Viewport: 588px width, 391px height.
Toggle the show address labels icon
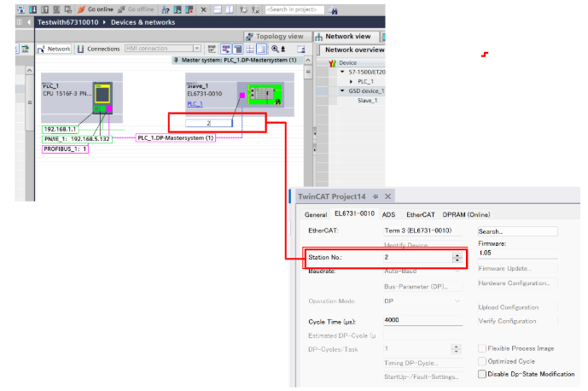click(226, 49)
